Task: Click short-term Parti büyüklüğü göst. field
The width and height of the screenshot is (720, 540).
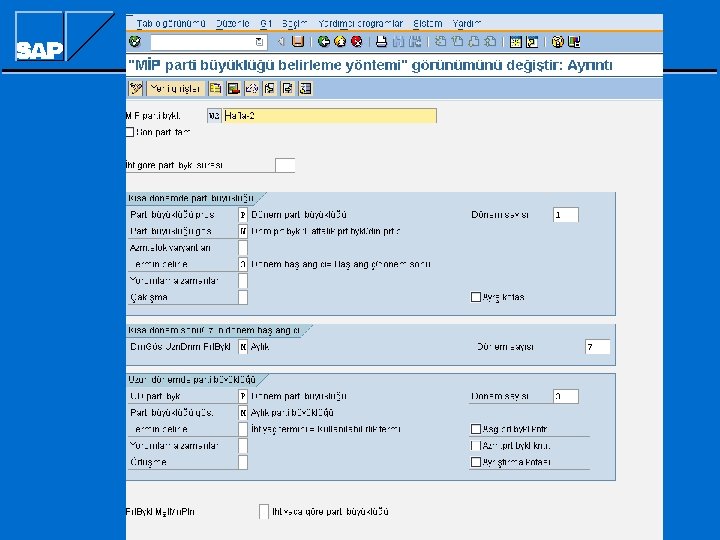Action: point(243,231)
